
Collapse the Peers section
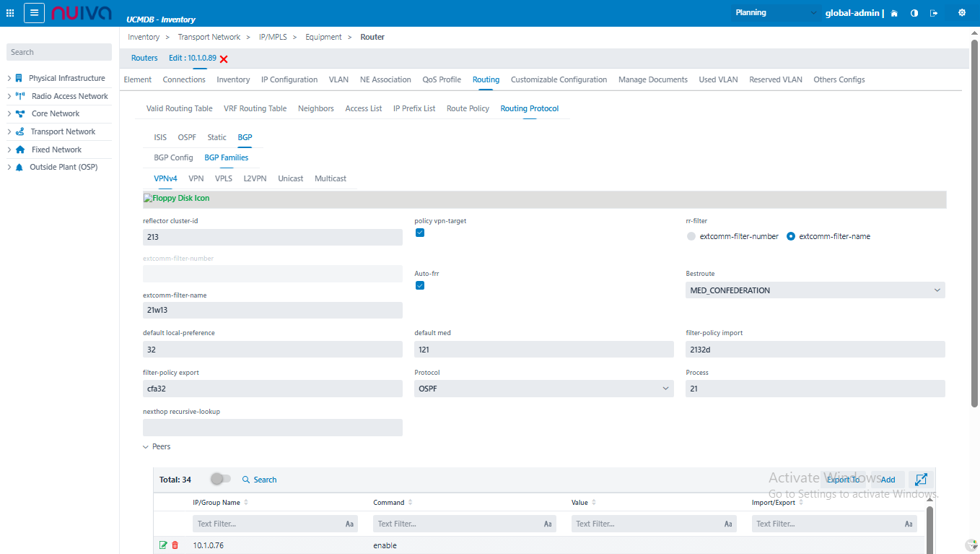coord(146,447)
